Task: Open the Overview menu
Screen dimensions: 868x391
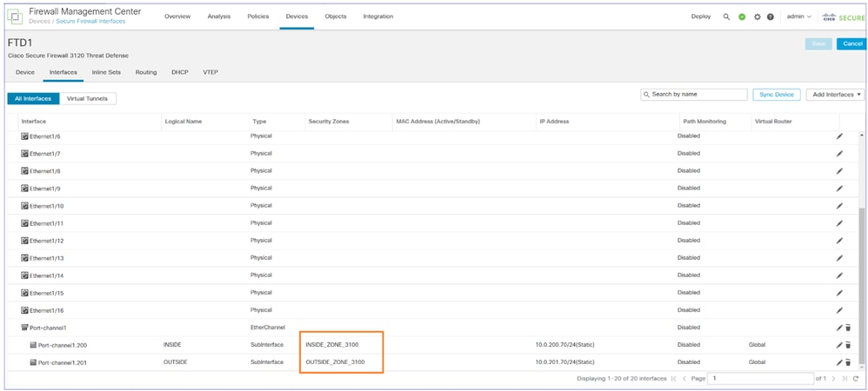Action: pos(177,17)
